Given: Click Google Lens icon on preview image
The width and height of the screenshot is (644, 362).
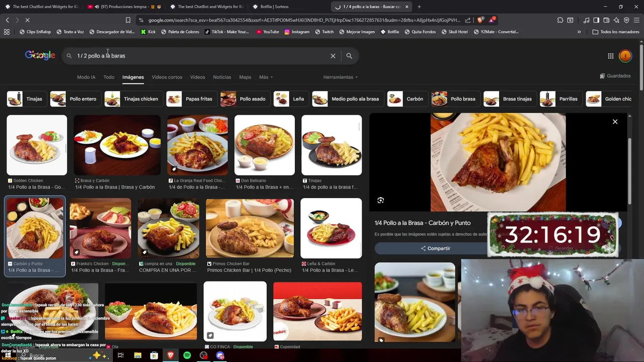Looking at the screenshot, I should [x=380, y=200].
